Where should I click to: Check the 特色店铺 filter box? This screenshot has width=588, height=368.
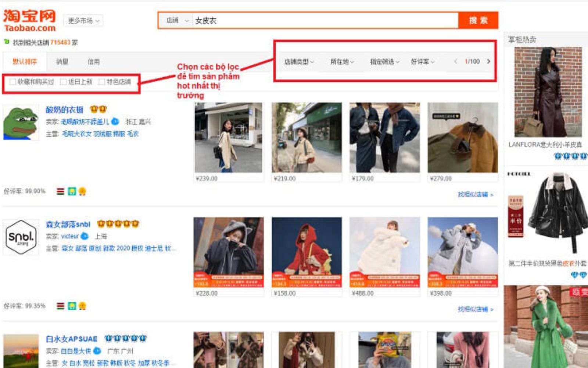tap(102, 82)
